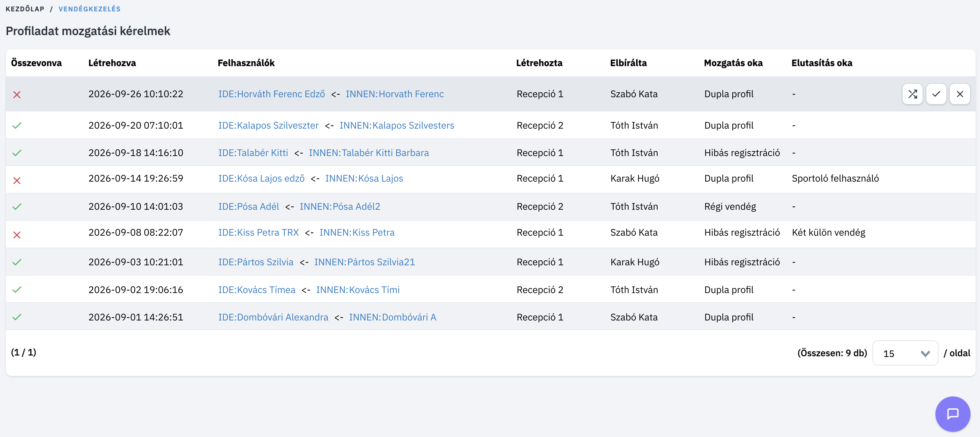Image resolution: width=980 pixels, height=437 pixels.
Task: Click the total count 'Összesen: 9 db'
Action: click(832, 353)
